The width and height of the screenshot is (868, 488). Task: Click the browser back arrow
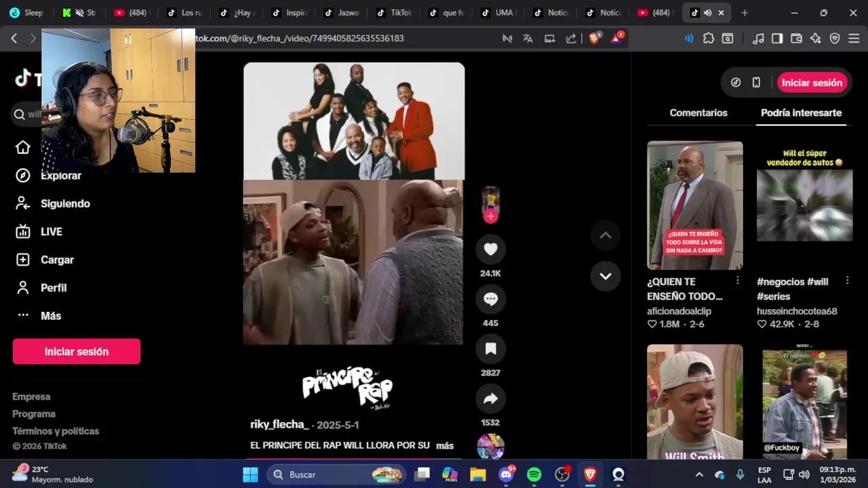tap(14, 39)
